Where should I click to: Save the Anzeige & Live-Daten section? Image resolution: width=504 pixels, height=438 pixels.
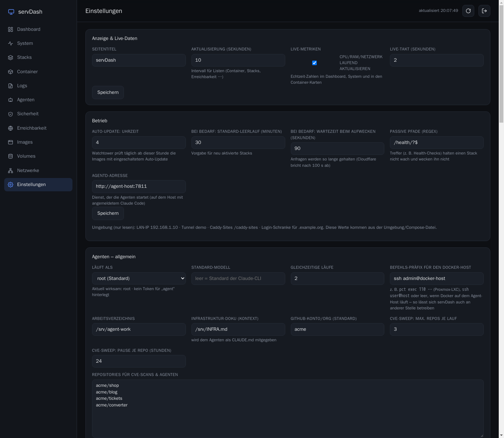108,93
